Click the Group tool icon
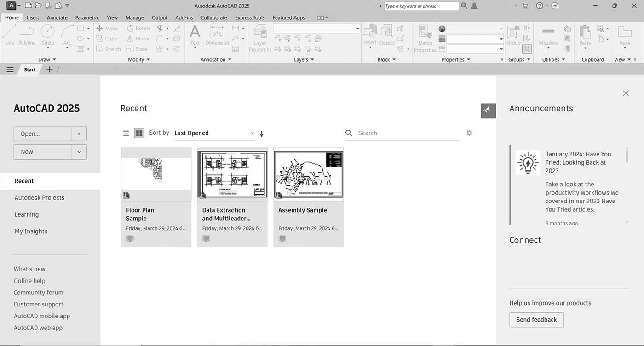The image size is (644, 346). (x=513, y=35)
